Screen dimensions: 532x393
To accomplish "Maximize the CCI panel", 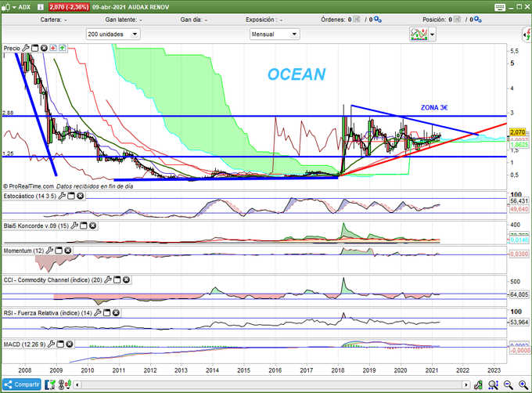I will click(117, 280).
